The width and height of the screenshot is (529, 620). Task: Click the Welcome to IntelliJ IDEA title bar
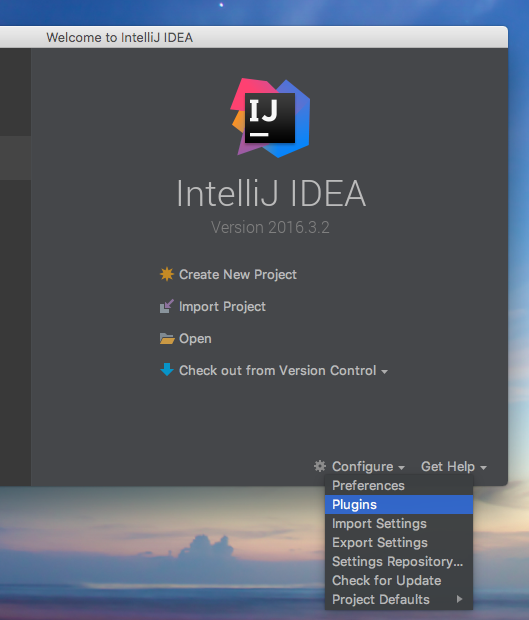(254, 37)
